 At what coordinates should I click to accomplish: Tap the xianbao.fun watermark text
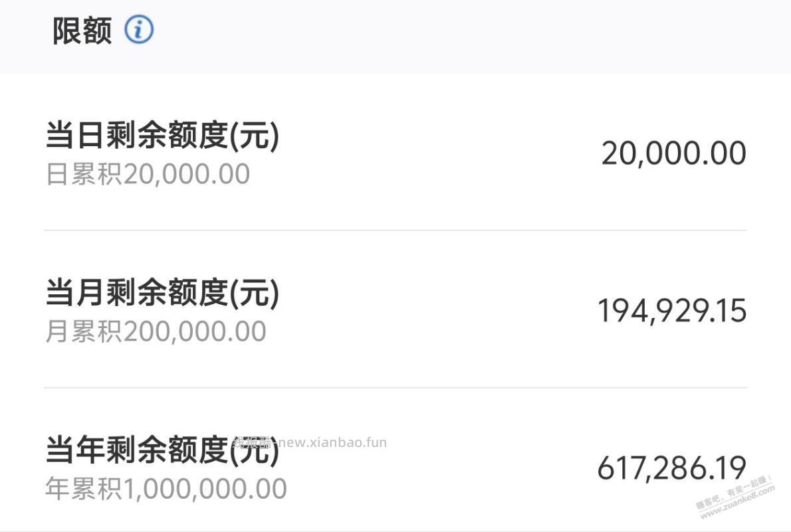(x=309, y=442)
